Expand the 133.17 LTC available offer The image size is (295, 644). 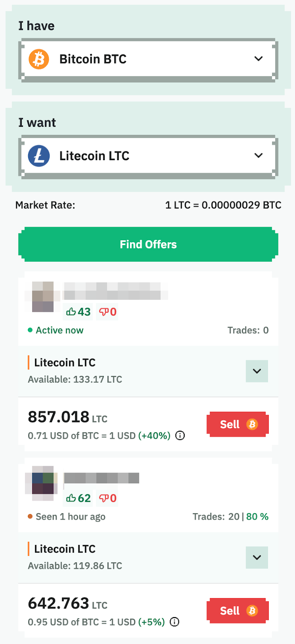point(257,371)
